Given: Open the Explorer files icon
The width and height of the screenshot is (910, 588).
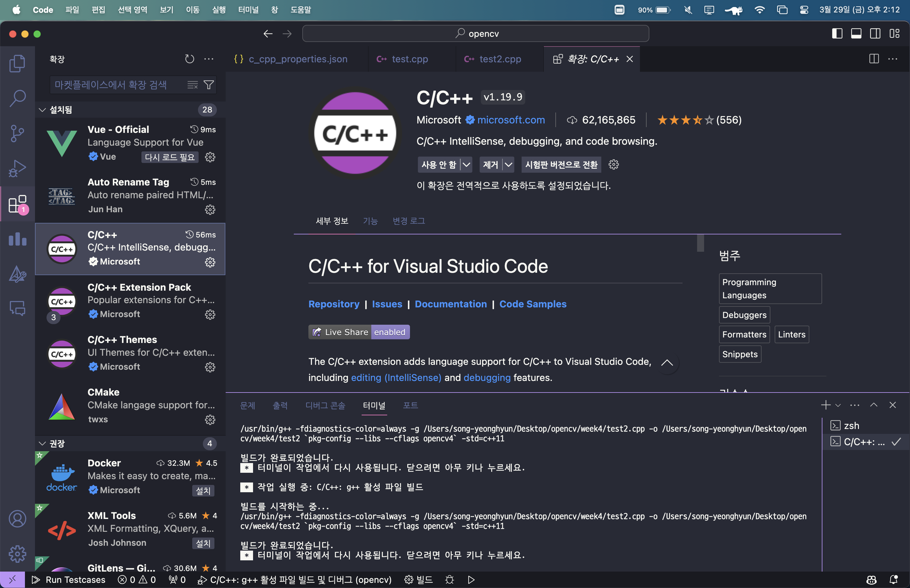Looking at the screenshot, I should pos(17,63).
